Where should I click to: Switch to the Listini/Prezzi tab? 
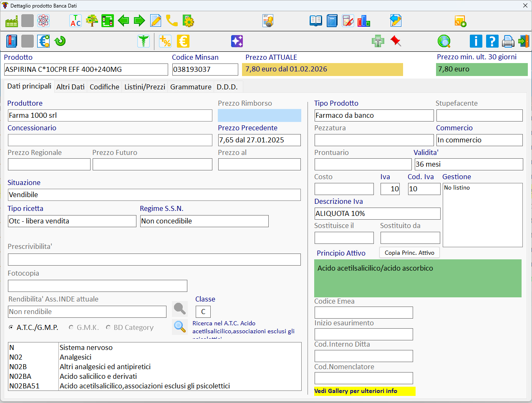click(x=145, y=87)
